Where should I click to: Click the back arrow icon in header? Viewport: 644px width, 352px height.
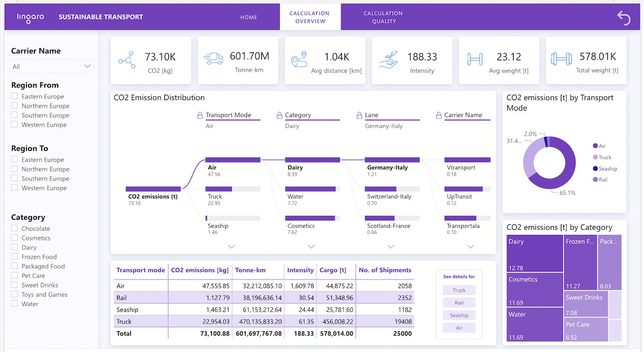[624, 17]
